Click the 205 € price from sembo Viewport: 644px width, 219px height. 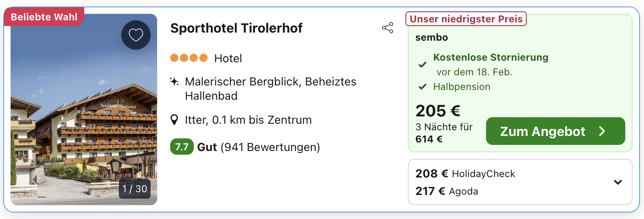pyautogui.click(x=438, y=111)
